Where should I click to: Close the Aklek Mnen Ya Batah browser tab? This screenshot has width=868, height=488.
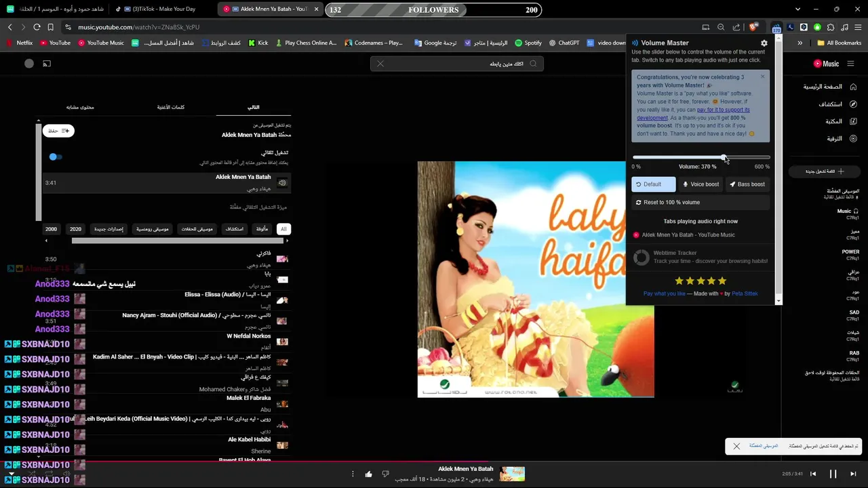pos(316,9)
